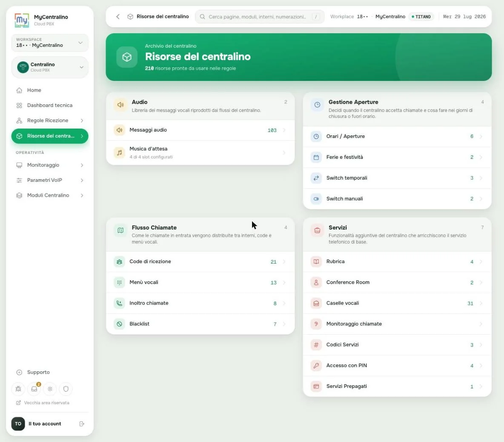Click the Blacklist blocked icon
Image resolution: width=504 pixels, height=442 pixels.
tap(119, 324)
